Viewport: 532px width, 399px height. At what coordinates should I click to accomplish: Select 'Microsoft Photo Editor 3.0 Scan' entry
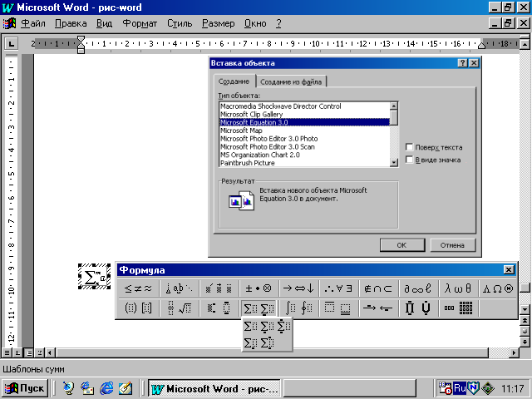(304, 147)
